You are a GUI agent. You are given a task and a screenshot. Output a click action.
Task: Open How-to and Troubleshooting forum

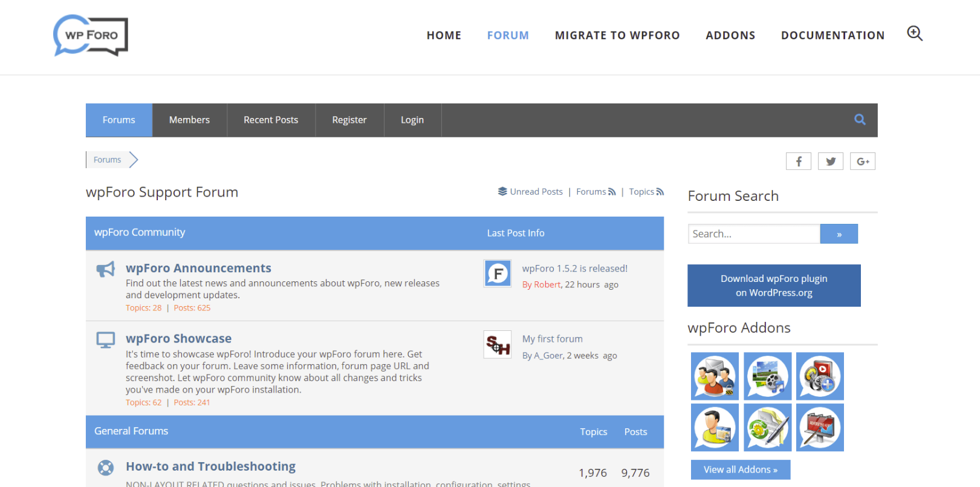(x=210, y=466)
